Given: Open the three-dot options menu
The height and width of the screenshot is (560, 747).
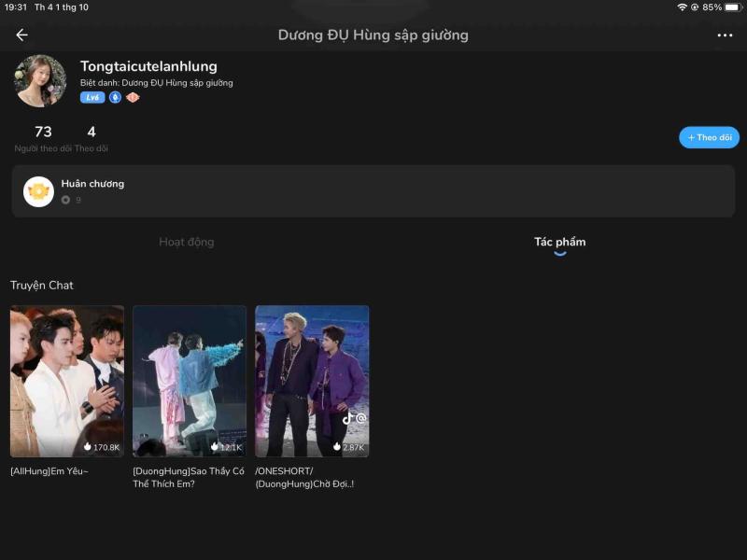Looking at the screenshot, I should [726, 35].
